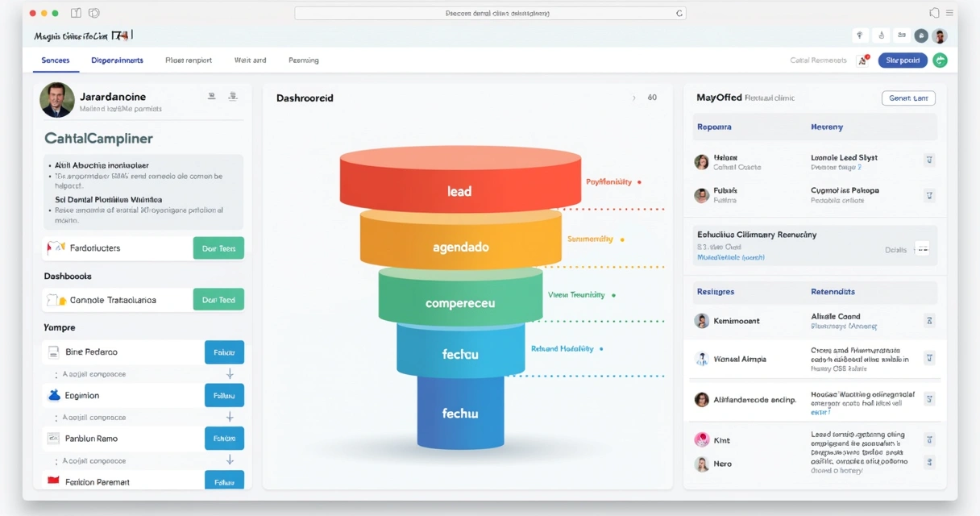Open the notification icon with red badge
980x516 pixels.
click(862, 60)
